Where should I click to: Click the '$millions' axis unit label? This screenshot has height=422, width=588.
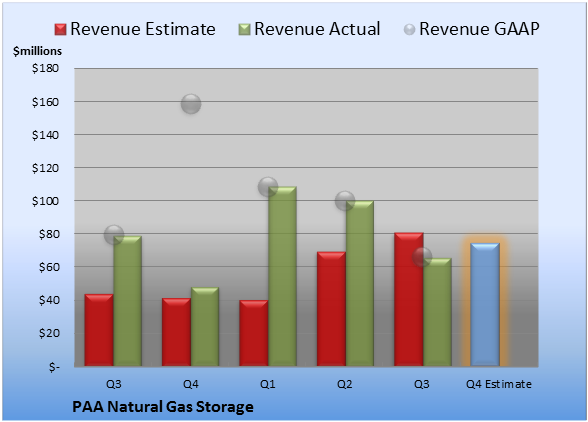tap(37, 51)
